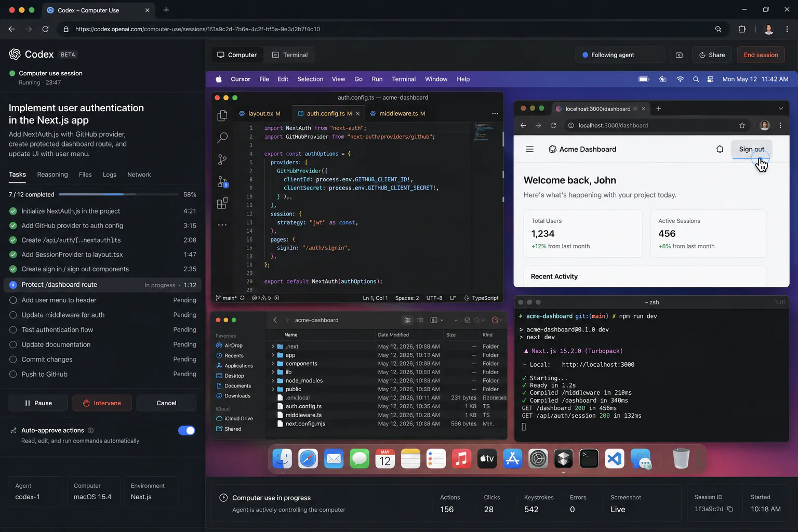Open Finder from the dock
Screen dimensions: 798x532
tap(282, 459)
